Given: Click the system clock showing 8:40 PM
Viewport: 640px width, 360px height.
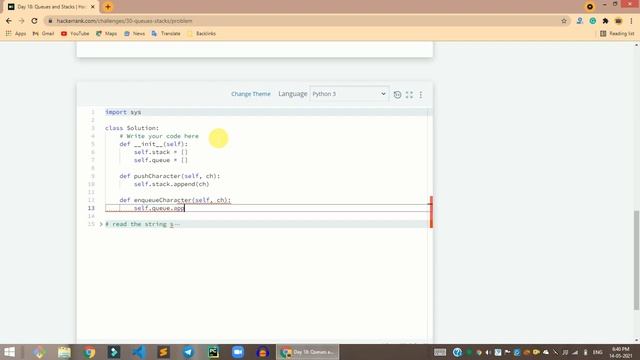Looking at the screenshot, I should click(621, 352).
